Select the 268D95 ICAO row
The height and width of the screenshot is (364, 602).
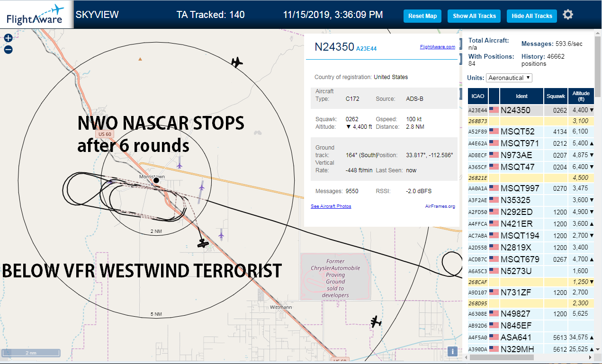(531, 303)
